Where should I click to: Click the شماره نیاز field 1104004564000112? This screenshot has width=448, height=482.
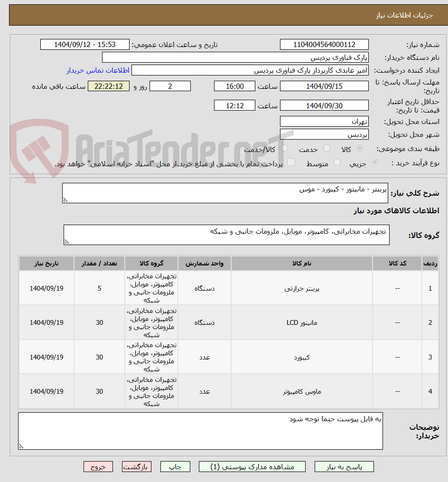(x=324, y=45)
